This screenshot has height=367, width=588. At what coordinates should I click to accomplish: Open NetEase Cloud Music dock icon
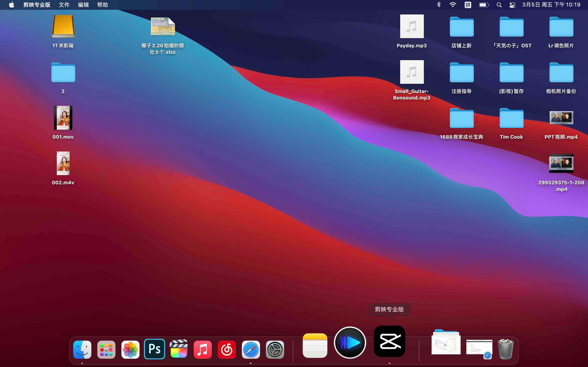pos(227,349)
